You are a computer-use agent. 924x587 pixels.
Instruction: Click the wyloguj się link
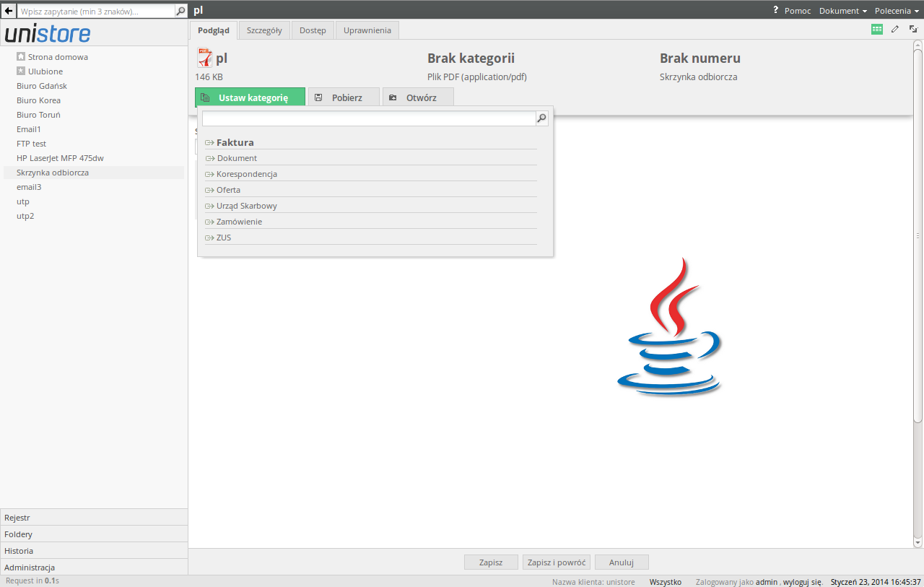click(x=803, y=581)
